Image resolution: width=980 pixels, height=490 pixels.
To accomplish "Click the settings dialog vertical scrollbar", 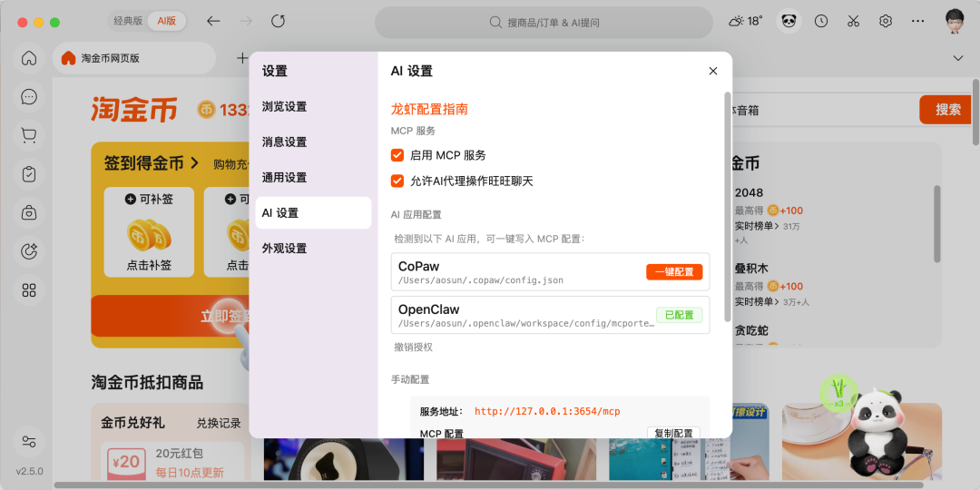I will (x=728, y=206).
